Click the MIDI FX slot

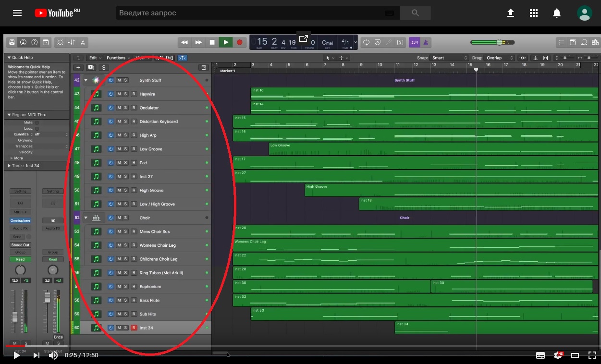tap(20, 212)
